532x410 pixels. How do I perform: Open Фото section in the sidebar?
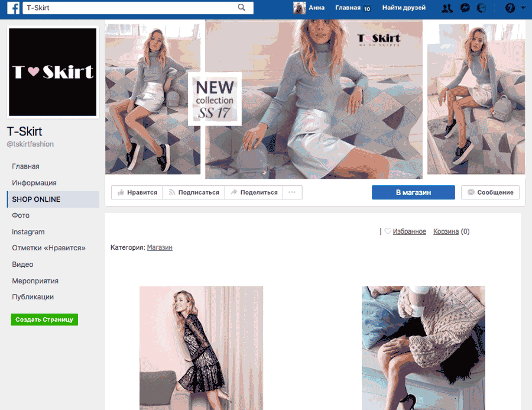point(21,215)
